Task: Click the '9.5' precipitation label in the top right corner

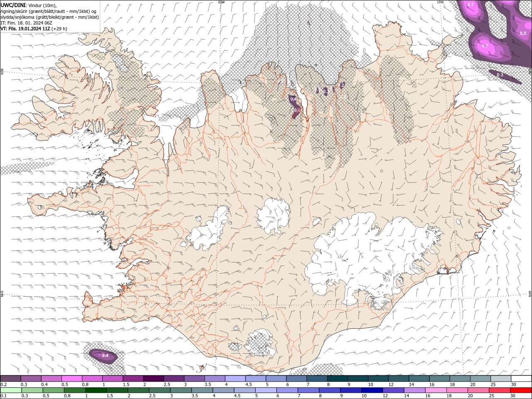Action: tap(523, 33)
